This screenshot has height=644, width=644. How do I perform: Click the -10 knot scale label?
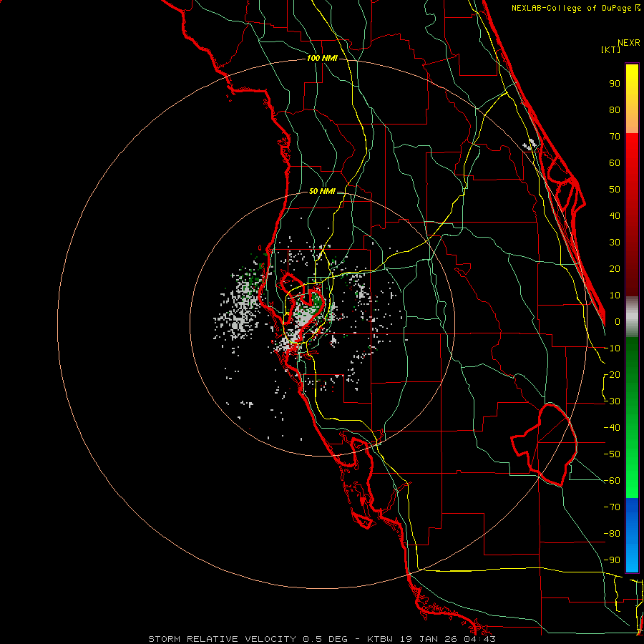coord(612,348)
